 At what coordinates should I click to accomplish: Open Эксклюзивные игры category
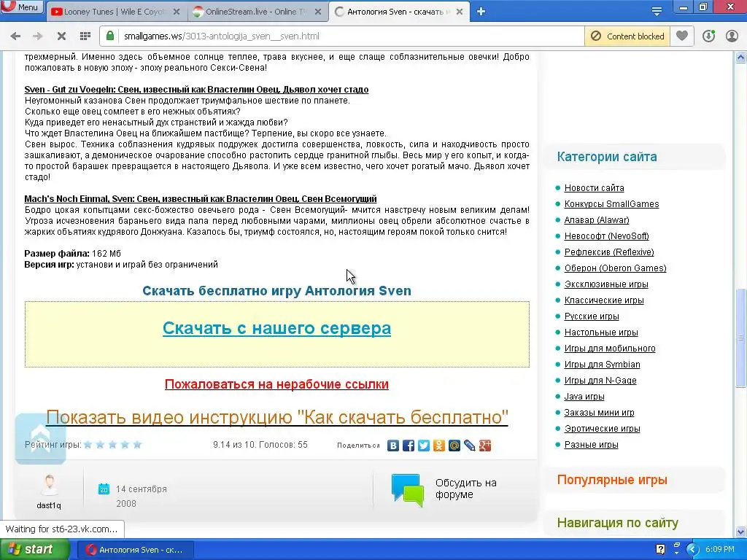(x=606, y=284)
